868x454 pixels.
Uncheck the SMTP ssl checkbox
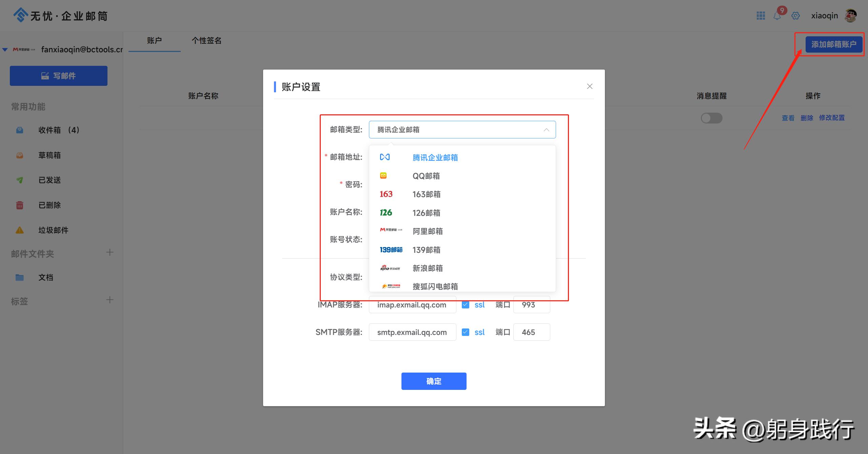465,332
